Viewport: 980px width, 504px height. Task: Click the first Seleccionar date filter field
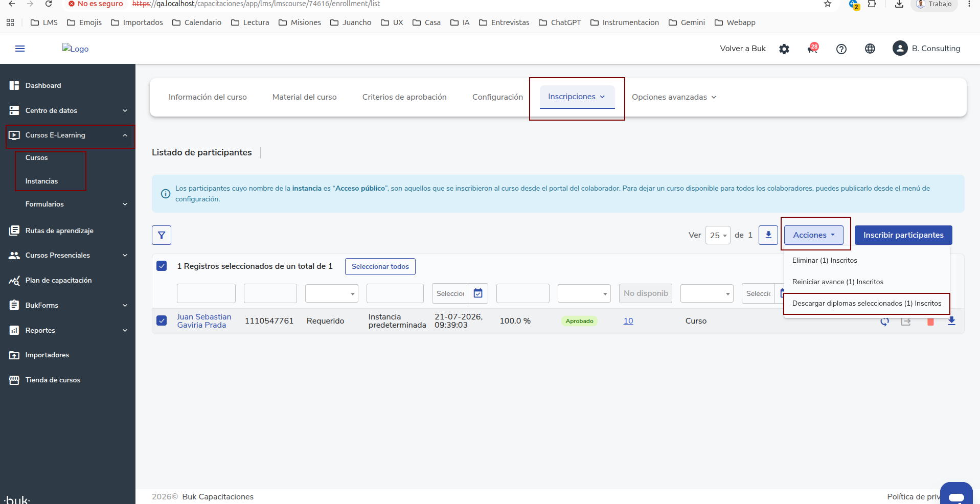450,293
